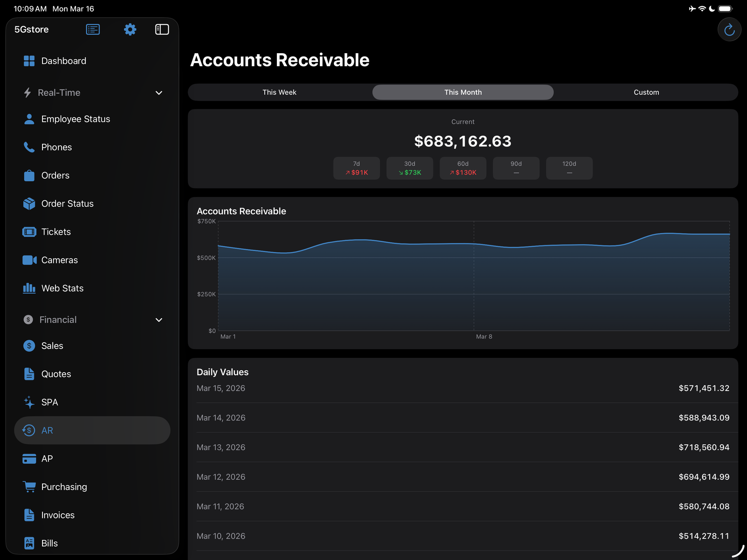Open the Bills page
The image size is (747, 560).
point(49,543)
